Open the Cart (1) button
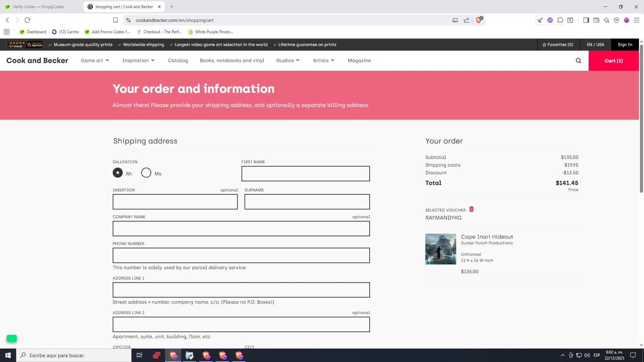 tap(614, 61)
